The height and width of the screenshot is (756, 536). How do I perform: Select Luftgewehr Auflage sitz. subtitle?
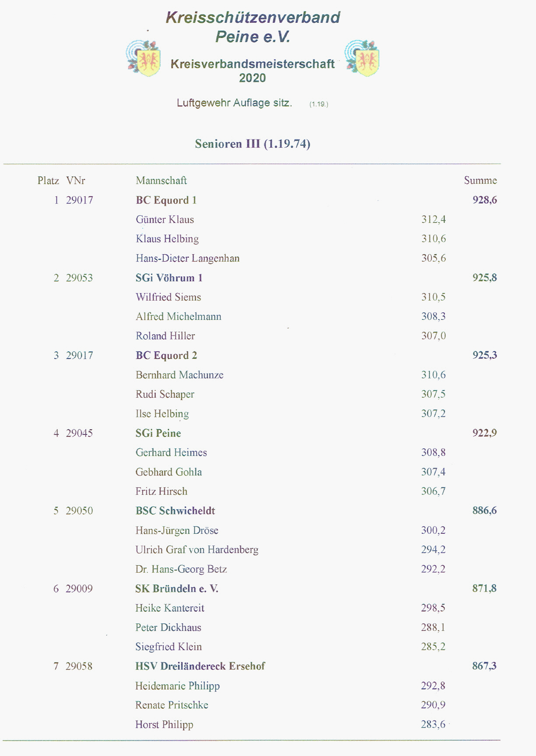coord(234,103)
